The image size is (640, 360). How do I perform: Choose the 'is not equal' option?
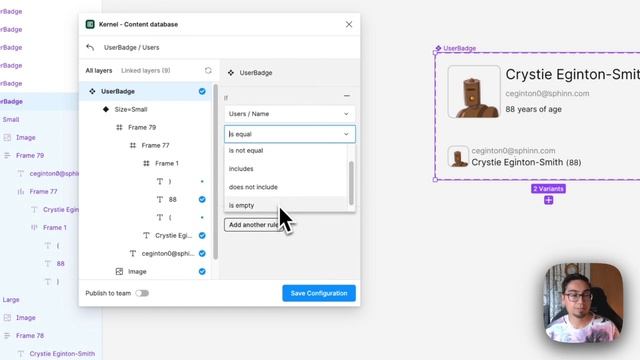[285, 151]
